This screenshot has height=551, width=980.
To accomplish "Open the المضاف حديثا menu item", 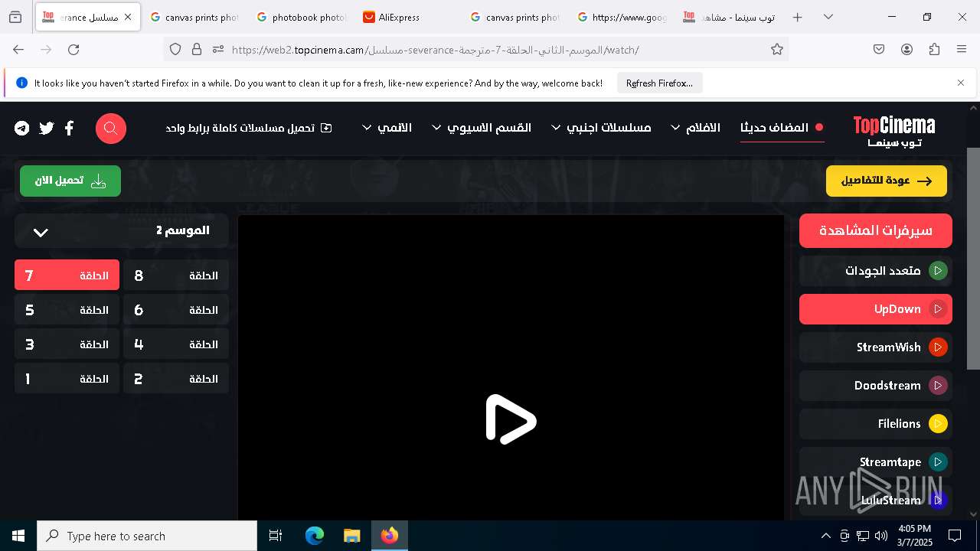I will click(782, 128).
